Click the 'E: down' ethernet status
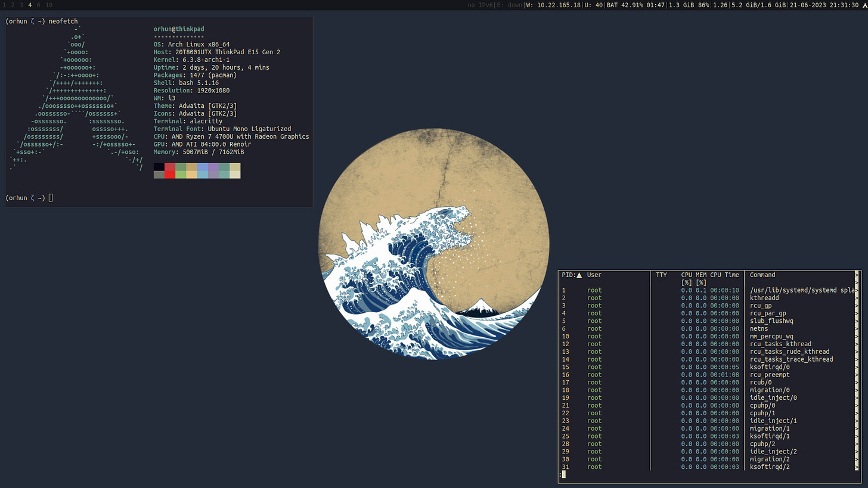The height and width of the screenshot is (488, 868). 509,5
